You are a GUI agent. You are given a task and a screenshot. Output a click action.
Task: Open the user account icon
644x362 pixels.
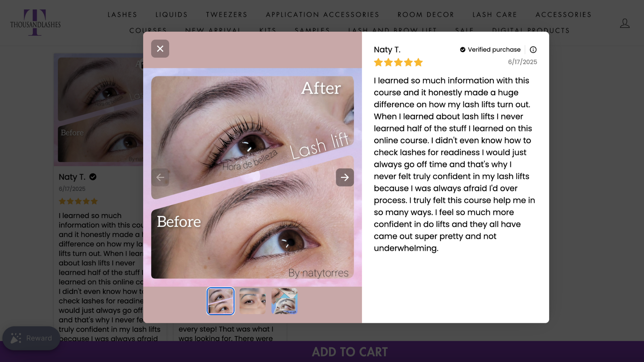[x=625, y=23]
